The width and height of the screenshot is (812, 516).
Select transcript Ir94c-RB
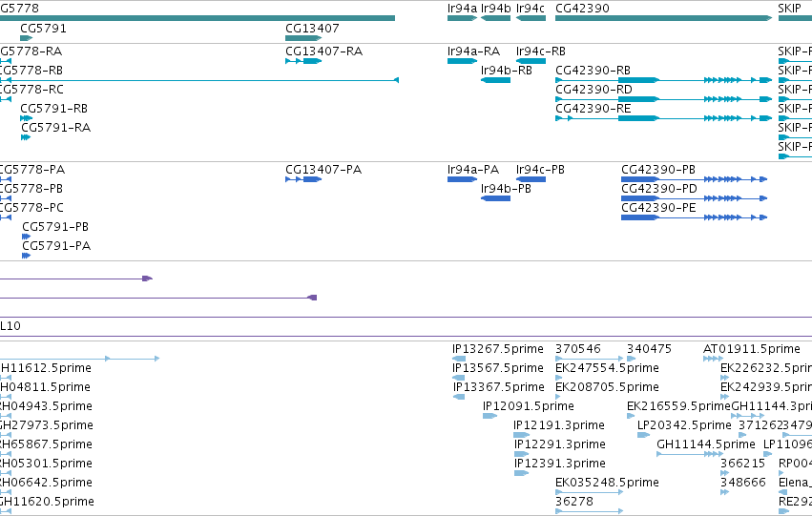tap(541, 52)
